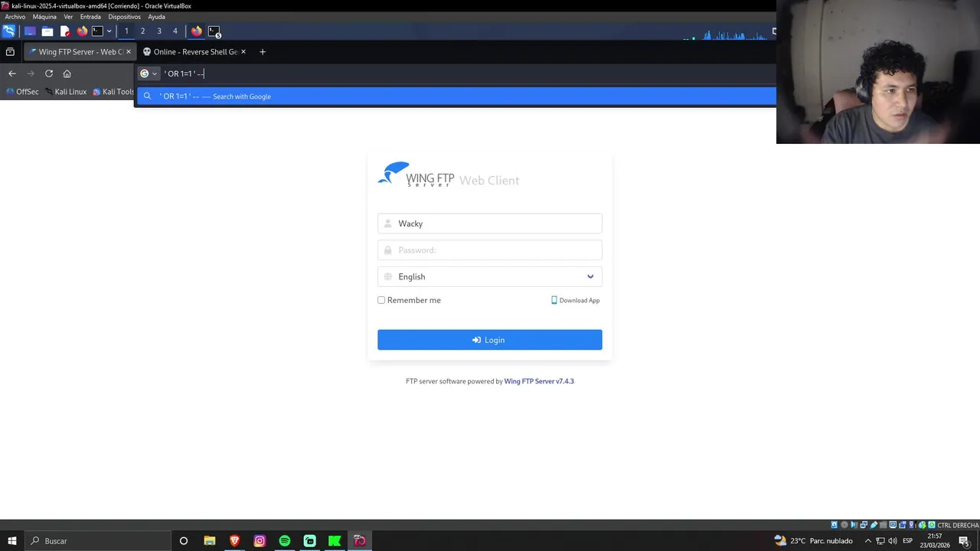Switch to workspace 1
The width and height of the screenshot is (980, 551).
pyautogui.click(x=126, y=31)
